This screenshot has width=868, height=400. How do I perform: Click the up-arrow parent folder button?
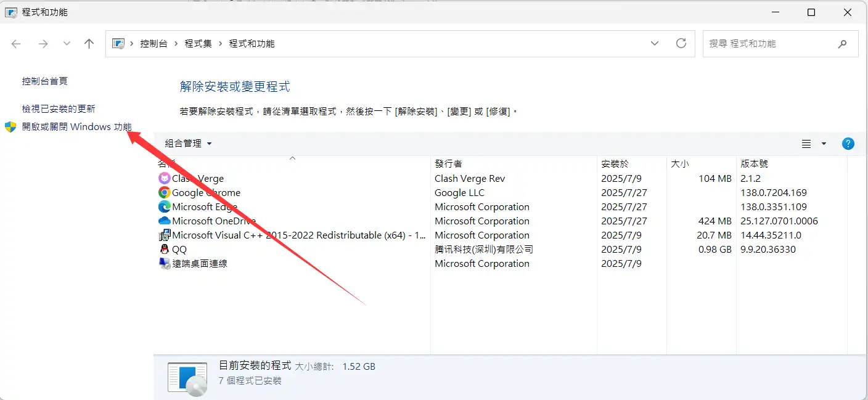[x=89, y=44]
